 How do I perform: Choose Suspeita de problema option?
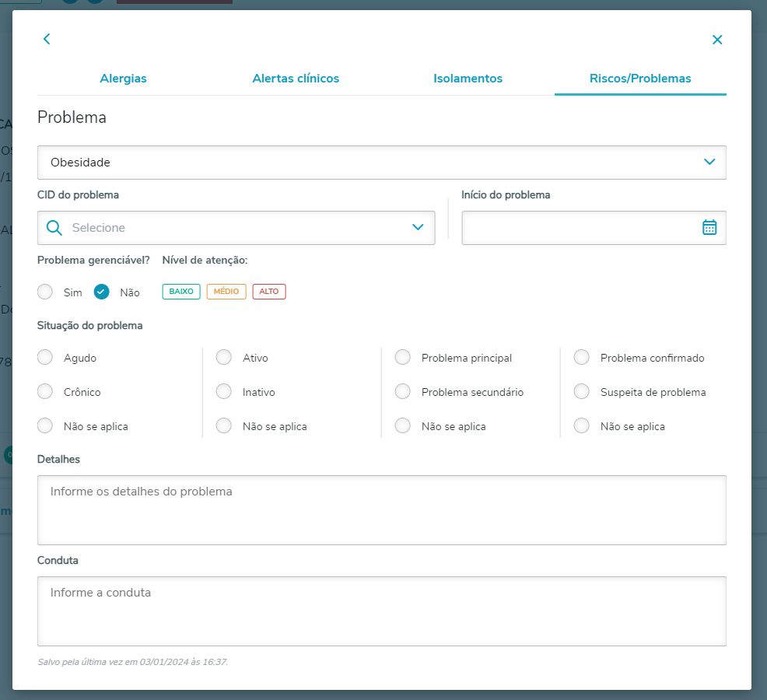point(582,392)
